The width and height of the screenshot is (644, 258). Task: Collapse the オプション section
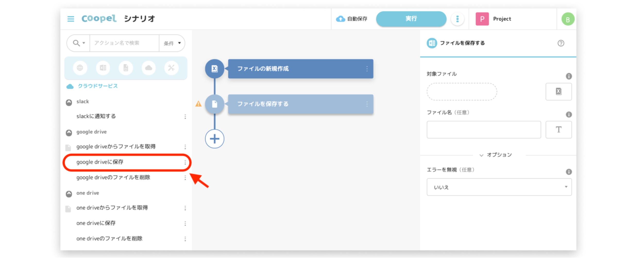pos(496,155)
